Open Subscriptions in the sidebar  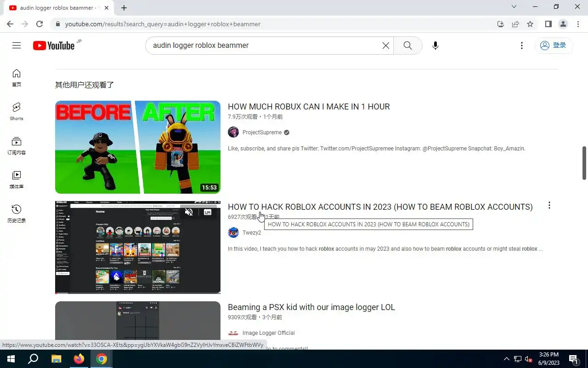click(17, 146)
